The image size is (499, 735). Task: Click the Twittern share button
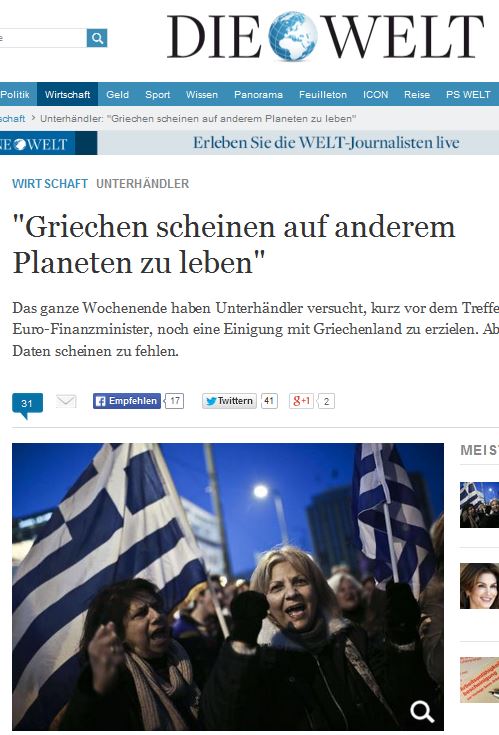(x=229, y=401)
